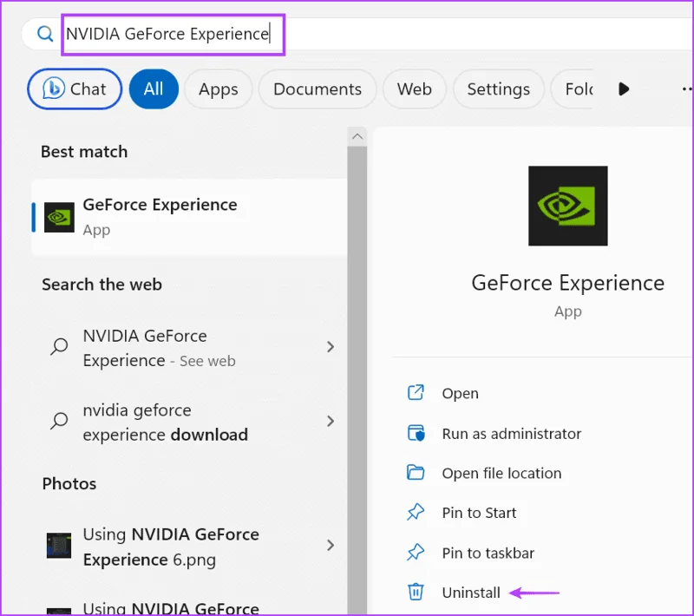Screen dimensions: 694x616
Task: Click magnifier icon beside experience download suggestion
Action: [x=59, y=421]
